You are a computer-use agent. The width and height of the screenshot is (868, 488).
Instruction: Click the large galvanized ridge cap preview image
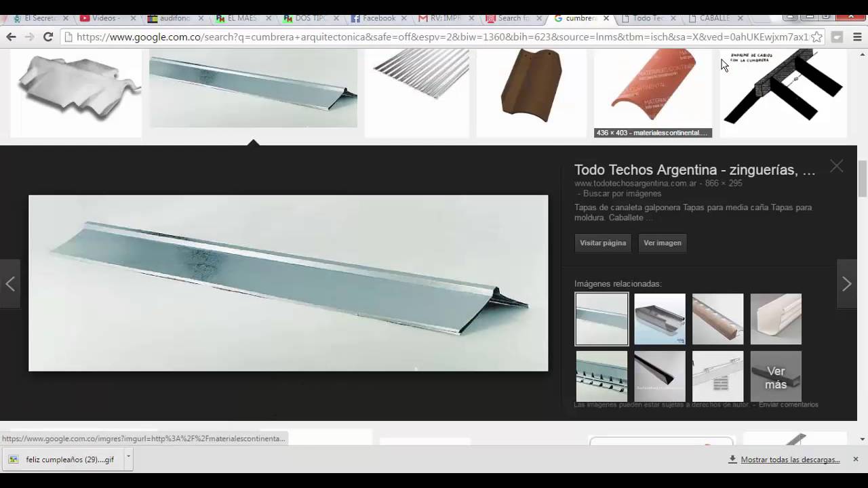(288, 283)
